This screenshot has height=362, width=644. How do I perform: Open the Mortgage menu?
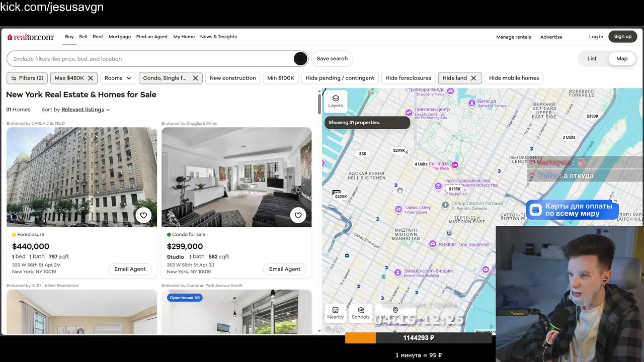click(x=120, y=37)
